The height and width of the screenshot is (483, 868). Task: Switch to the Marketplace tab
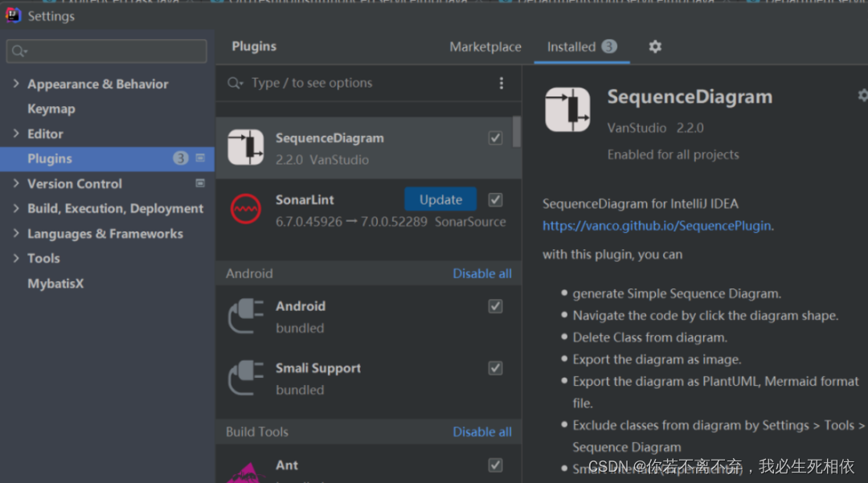485,47
